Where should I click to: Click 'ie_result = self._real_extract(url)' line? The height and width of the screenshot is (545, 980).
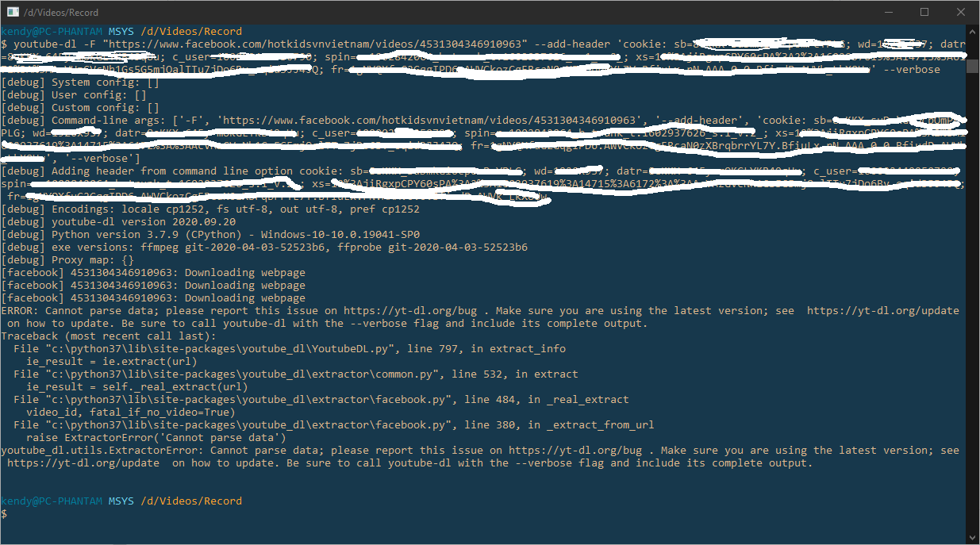pyautogui.click(x=137, y=387)
